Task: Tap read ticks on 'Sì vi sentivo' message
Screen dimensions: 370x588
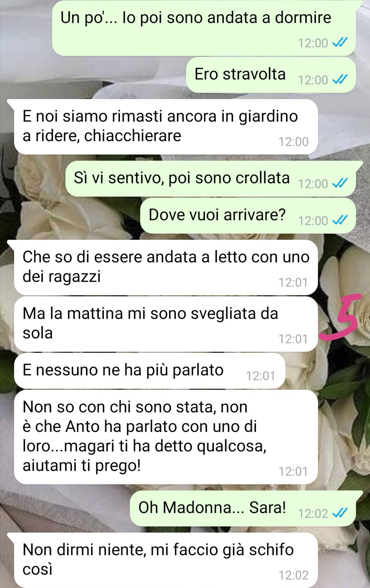Action: tap(340, 184)
